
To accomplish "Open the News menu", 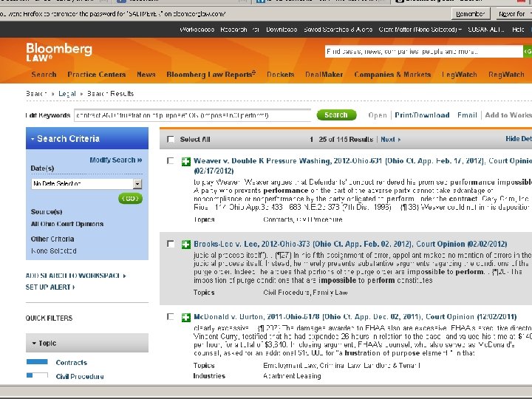I will tap(146, 75).
